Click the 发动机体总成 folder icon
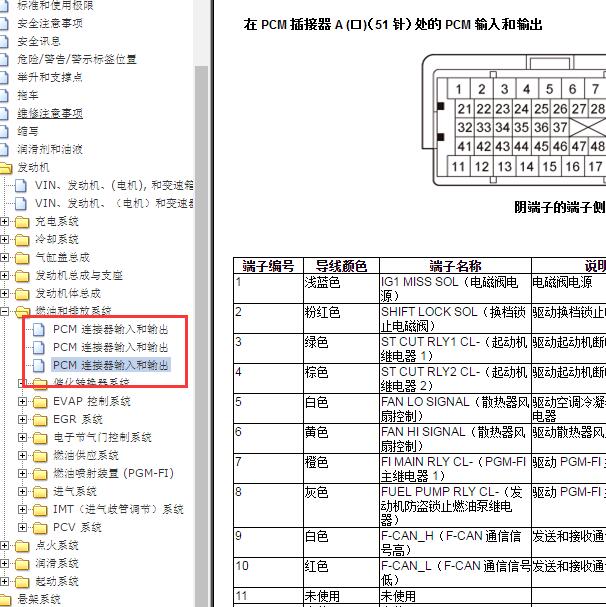 22,294
